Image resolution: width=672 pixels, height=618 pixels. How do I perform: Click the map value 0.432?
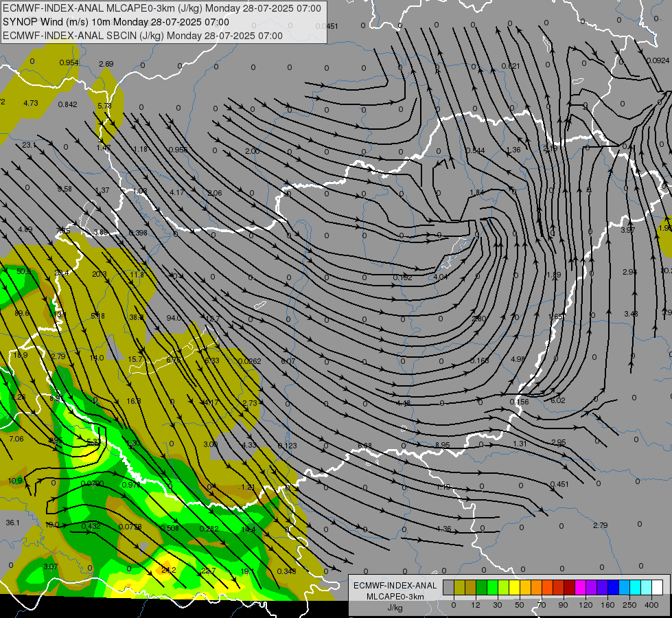[x=91, y=526]
